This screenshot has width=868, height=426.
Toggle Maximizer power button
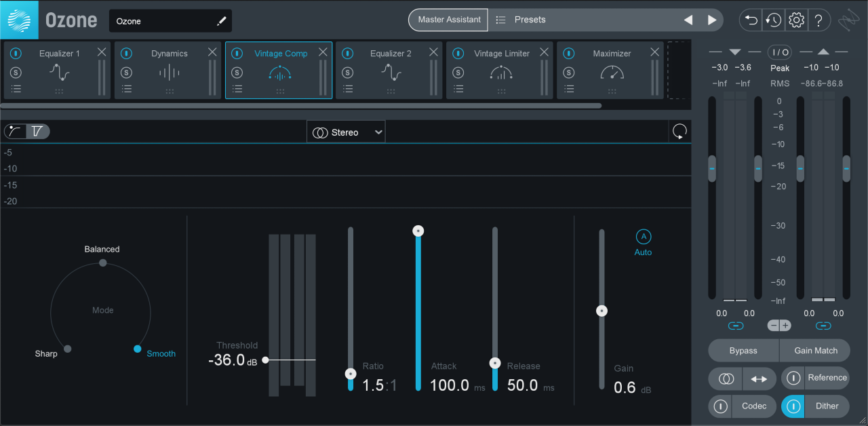[x=568, y=54]
